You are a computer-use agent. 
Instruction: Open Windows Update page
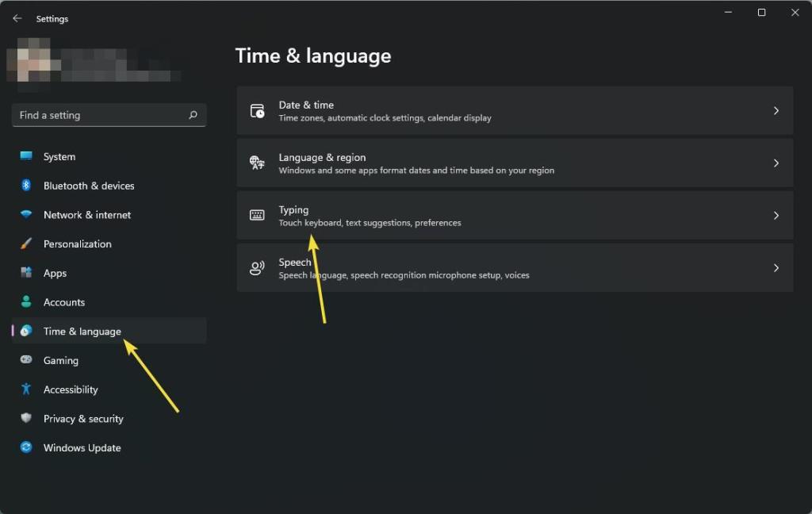[109, 447]
